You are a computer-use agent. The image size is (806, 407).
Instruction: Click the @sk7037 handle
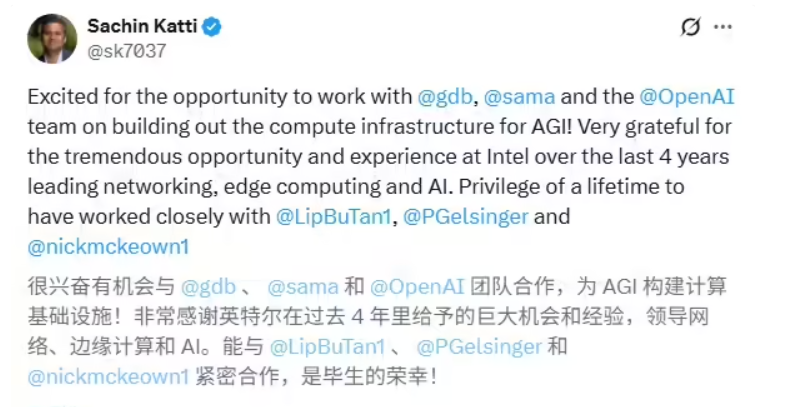pos(127,51)
